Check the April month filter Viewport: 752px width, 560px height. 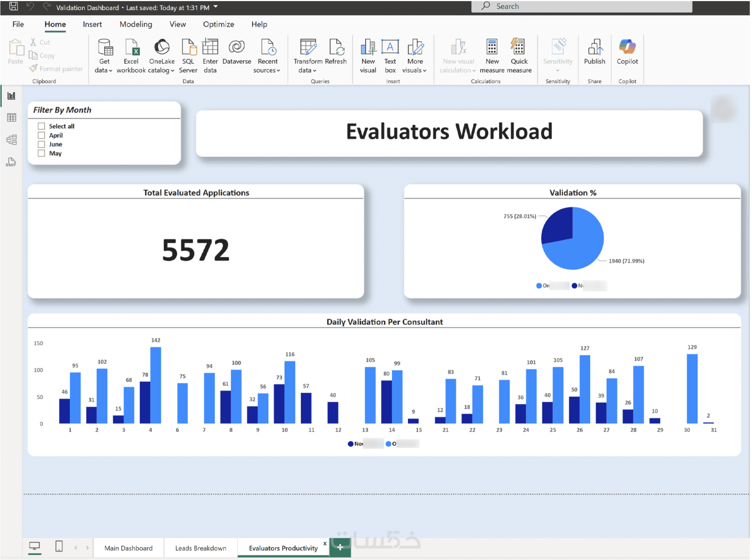coord(42,135)
